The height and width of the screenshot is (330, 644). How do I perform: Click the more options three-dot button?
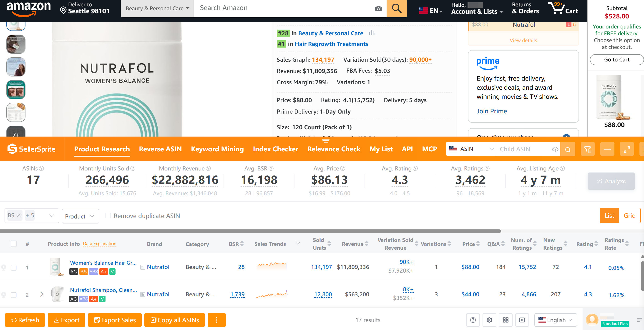pos(216,320)
